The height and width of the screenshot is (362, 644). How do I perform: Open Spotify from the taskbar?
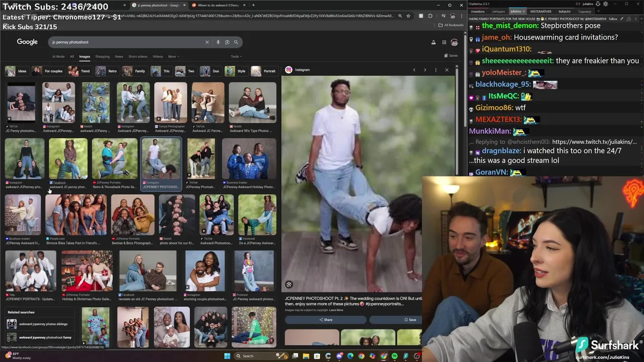[394, 356]
